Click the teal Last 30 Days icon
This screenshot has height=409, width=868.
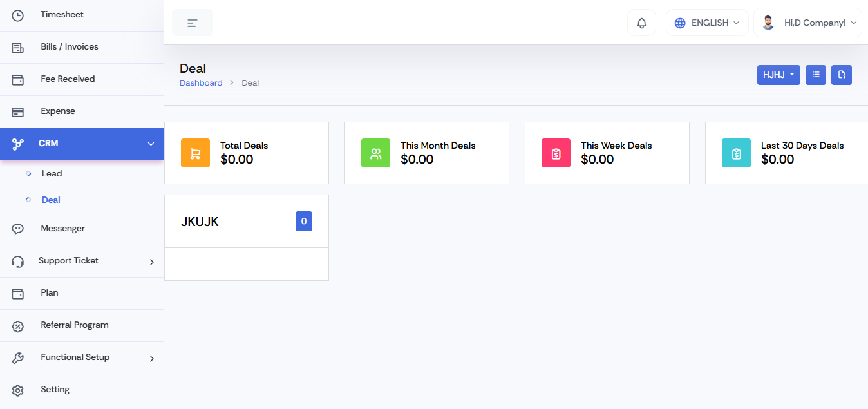pos(736,153)
